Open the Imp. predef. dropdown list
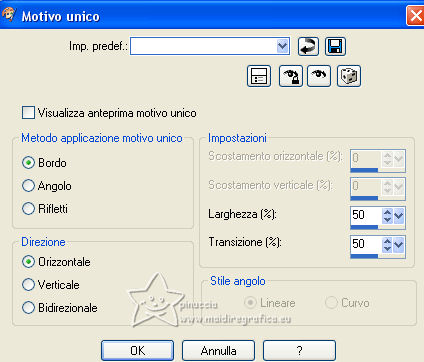 282,46
